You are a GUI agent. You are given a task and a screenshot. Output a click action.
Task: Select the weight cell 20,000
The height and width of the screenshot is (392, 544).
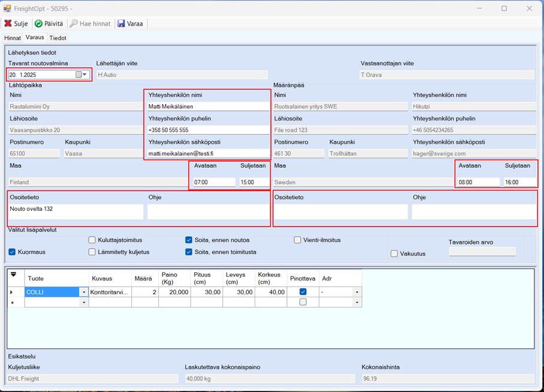[x=174, y=293]
